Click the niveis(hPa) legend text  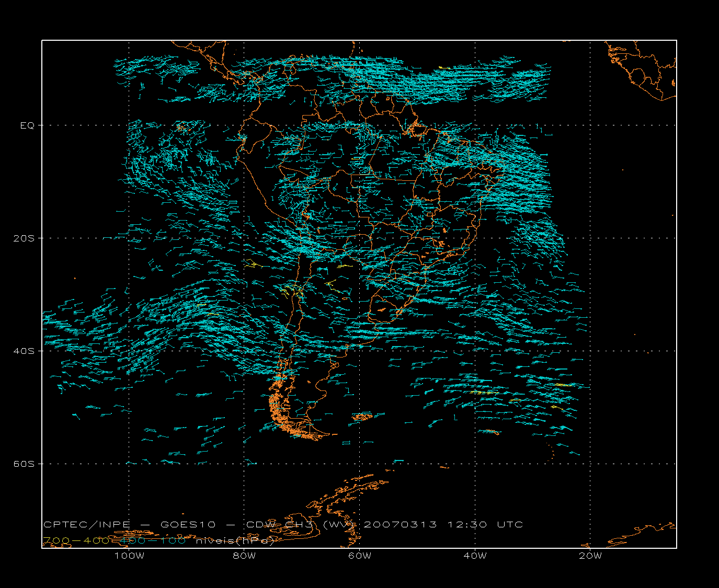[235, 541]
